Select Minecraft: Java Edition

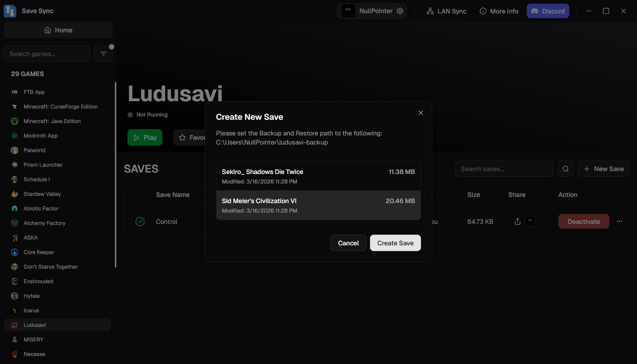57,121
